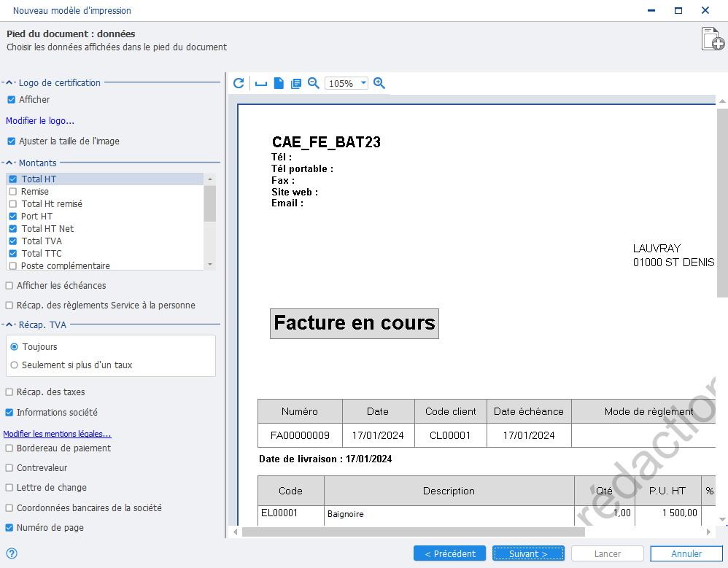This screenshot has height=568, width=728.
Task: Click invoice number FA00000009 in preview
Action: 300,435
